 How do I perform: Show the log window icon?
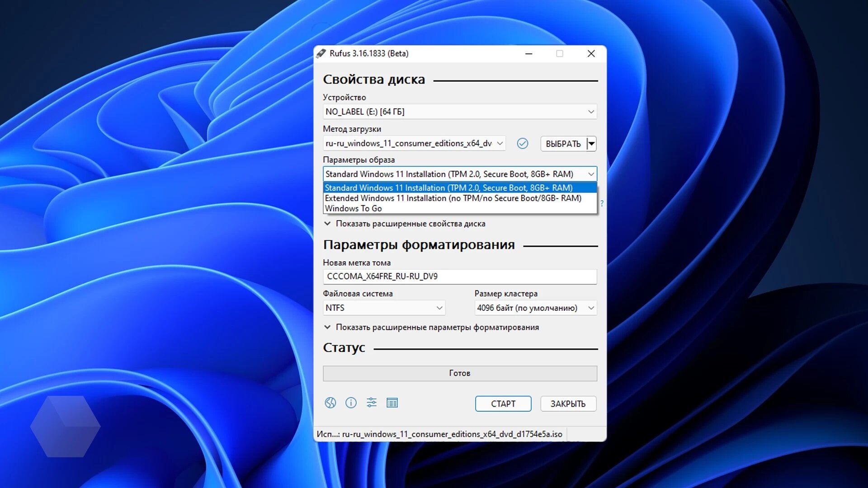[392, 403]
